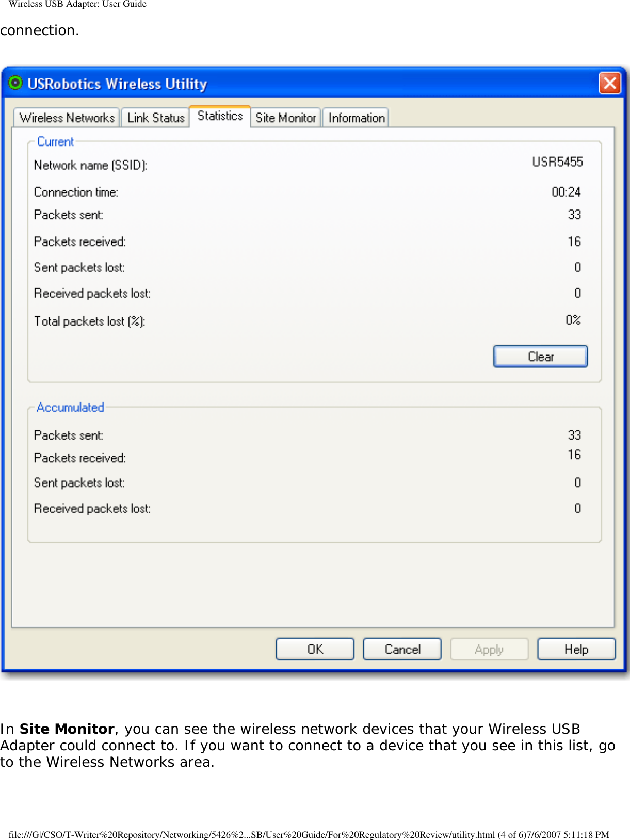Switch to the Wireless Networks tab
Viewport: 630px width, 840px height.
point(67,118)
